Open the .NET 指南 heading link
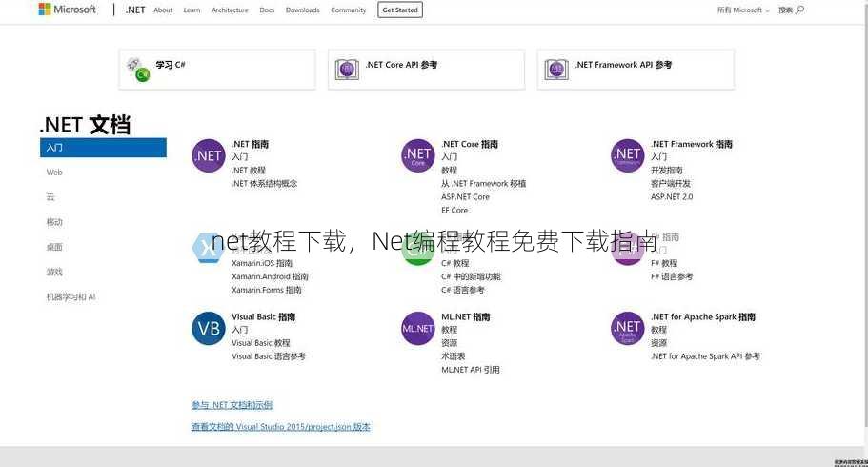Viewport: 868px width, 467px height. [x=251, y=144]
